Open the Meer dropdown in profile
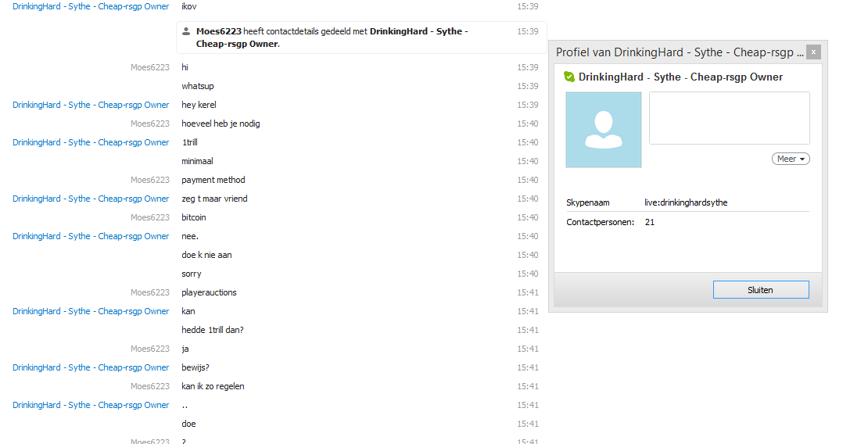The image size is (868, 444). point(791,159)
